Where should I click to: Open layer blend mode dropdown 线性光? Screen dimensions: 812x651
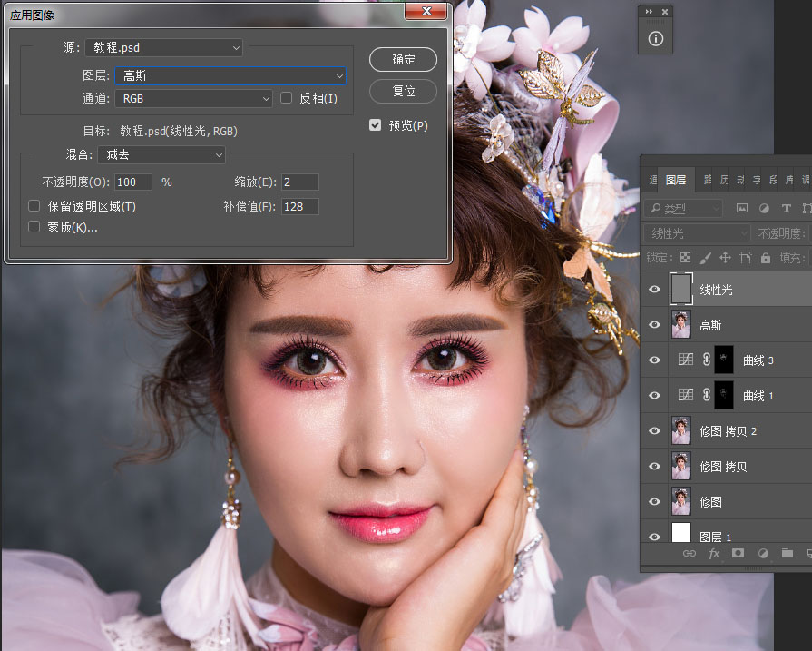(x=697, y=233)
